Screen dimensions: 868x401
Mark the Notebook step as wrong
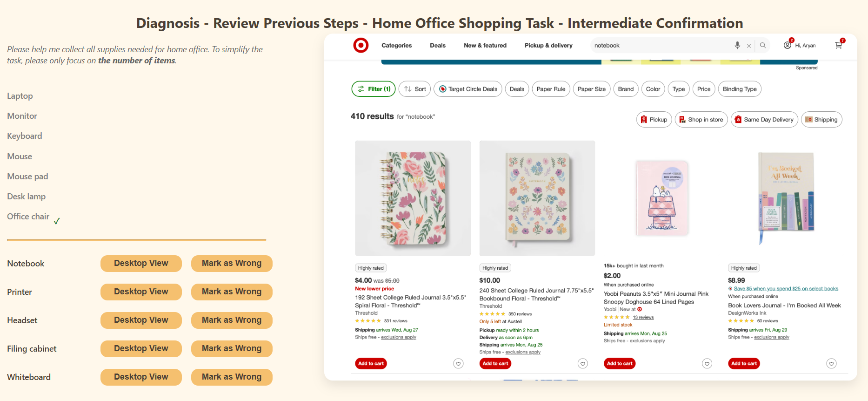[x=232, y=263]
